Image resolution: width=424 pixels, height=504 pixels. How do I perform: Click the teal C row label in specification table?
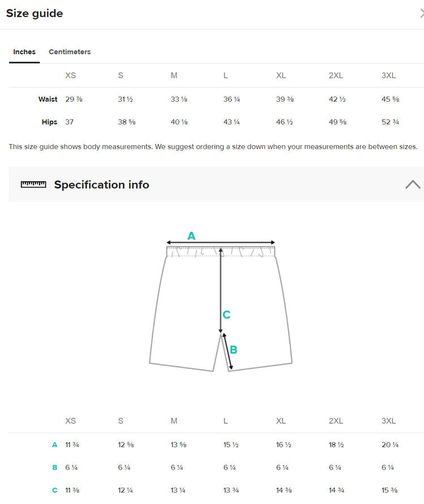[x=55, y=490]
